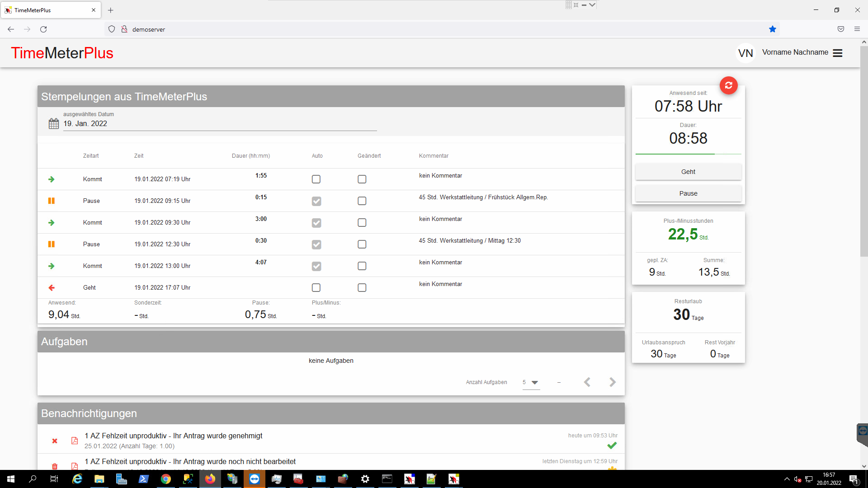Open Windows taskbar search
868x488 pixels.
(33, 479)
